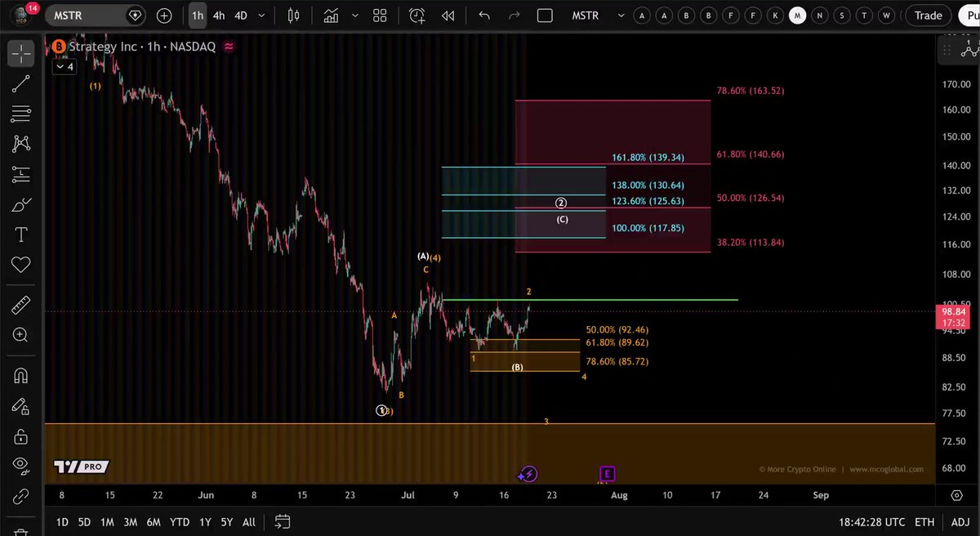This screenshot has height=536, width=980.
Task: Select the K layout button
Action: tap(775, 16)
